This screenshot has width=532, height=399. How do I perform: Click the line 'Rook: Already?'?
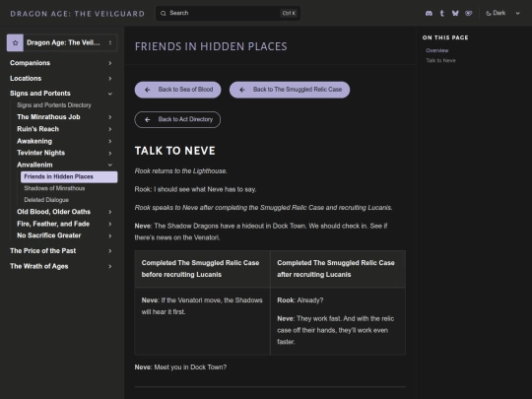pos(299,300)
